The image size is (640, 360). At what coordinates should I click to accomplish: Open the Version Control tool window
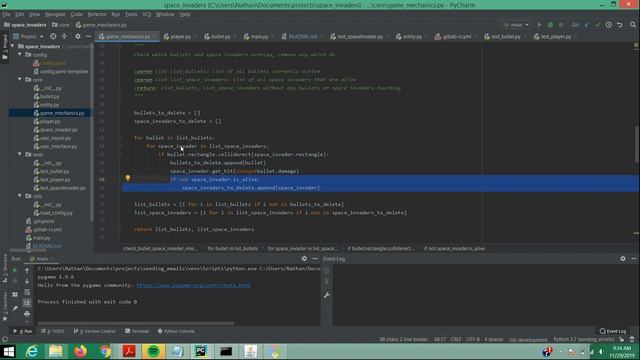click(x=95, y=331)
